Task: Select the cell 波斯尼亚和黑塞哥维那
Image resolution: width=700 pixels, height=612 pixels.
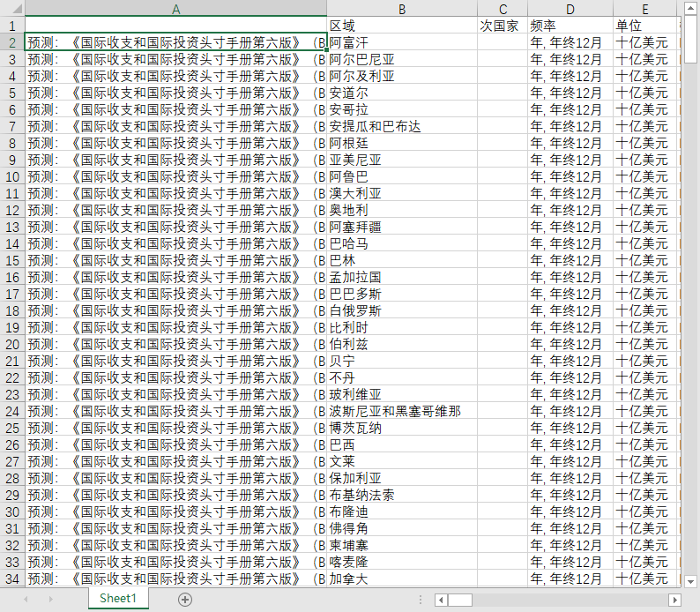Action: coord(402,411)
